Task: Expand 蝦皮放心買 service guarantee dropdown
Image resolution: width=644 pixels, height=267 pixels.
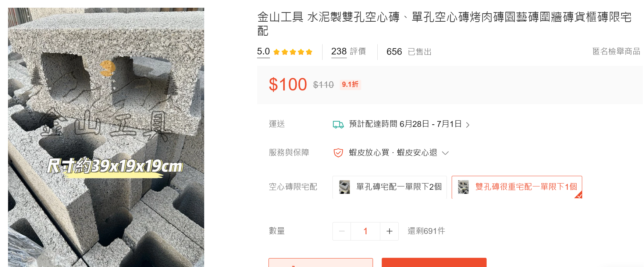Action: point(445,153)
